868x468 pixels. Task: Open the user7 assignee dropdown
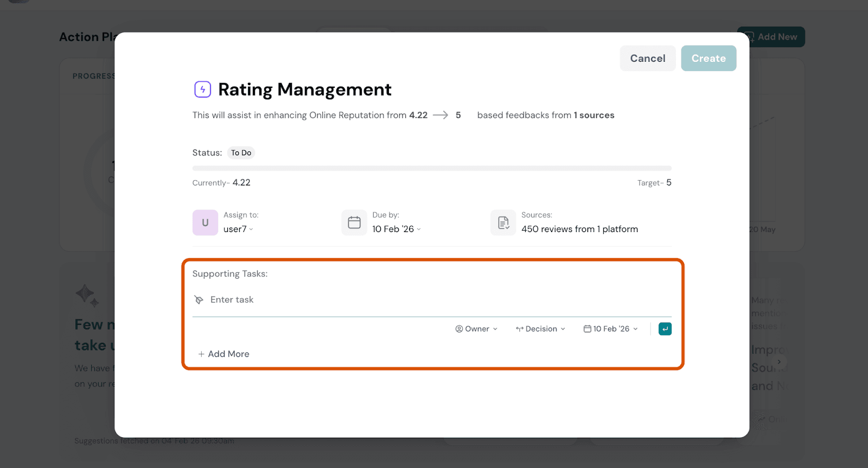pos(238,229)
